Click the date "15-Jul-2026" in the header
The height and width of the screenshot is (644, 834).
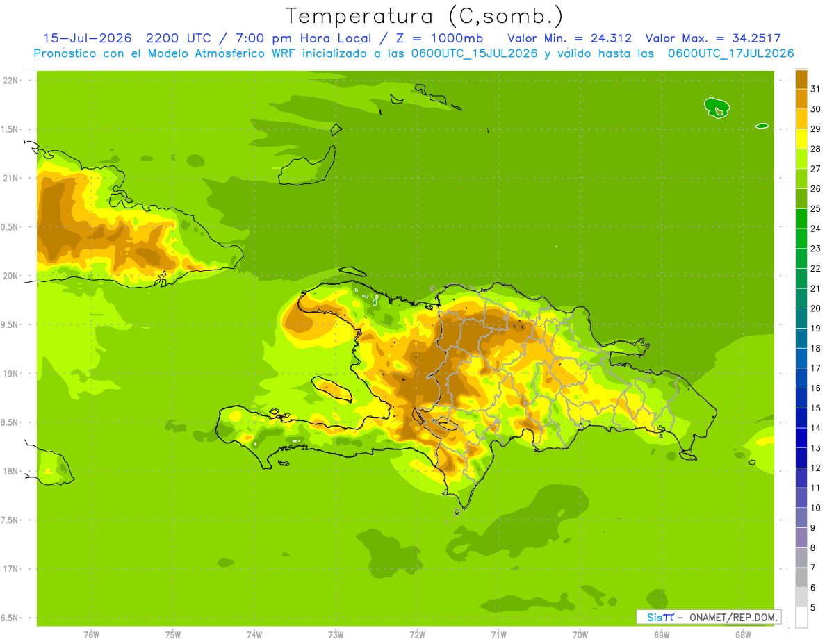click(87, 38)
